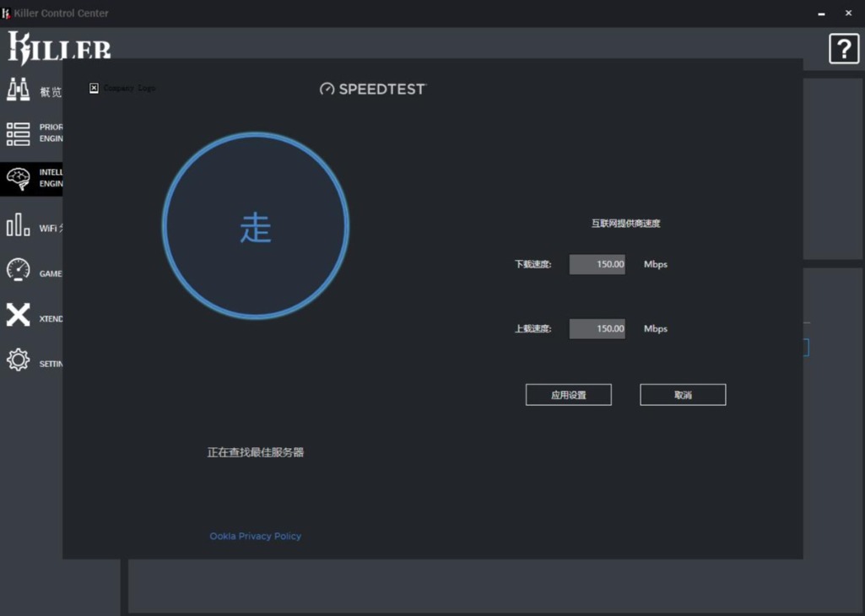Edit the 上载速度 upload speed field
Viewport: 865px width, 616px height.
coord(597,329)
